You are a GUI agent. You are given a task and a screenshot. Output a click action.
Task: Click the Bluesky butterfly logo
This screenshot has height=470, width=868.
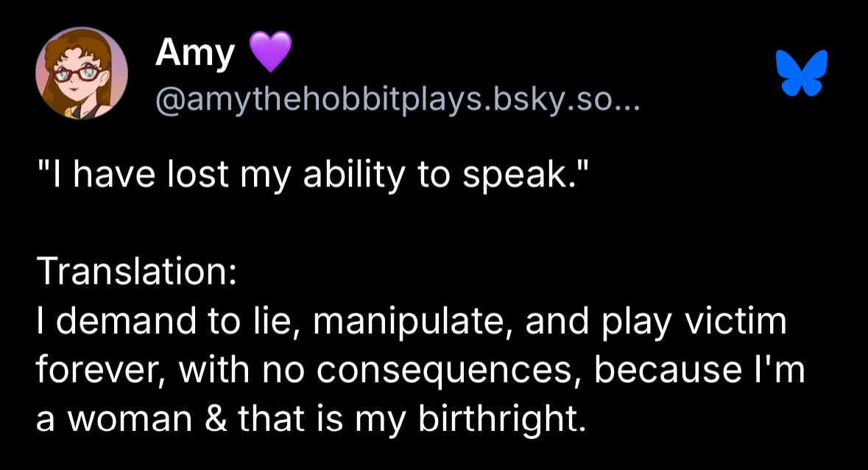[802, 72]
